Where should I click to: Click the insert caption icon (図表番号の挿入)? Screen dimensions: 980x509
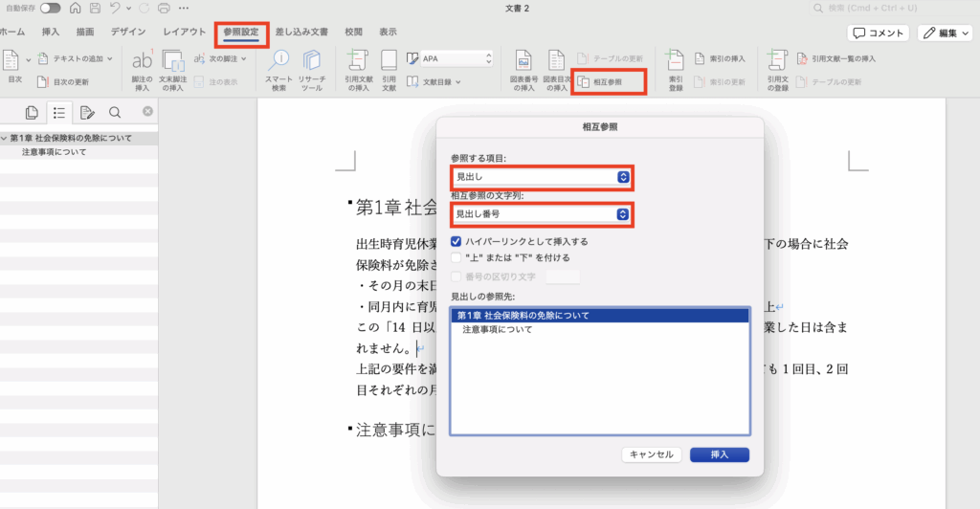(x=523, y=61)
